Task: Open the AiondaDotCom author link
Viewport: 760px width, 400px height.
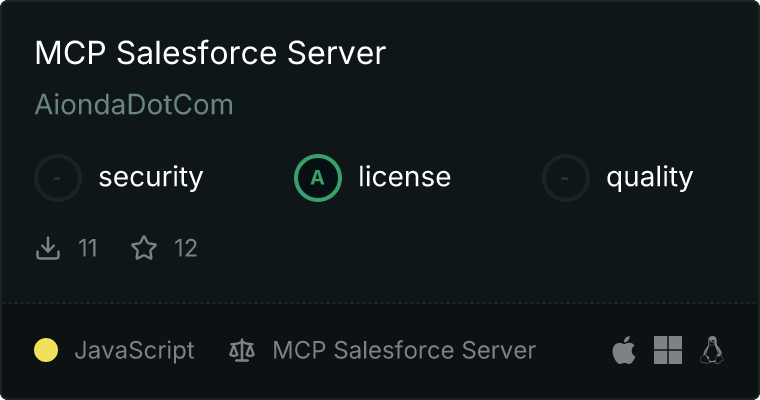Action: (134, 105)
